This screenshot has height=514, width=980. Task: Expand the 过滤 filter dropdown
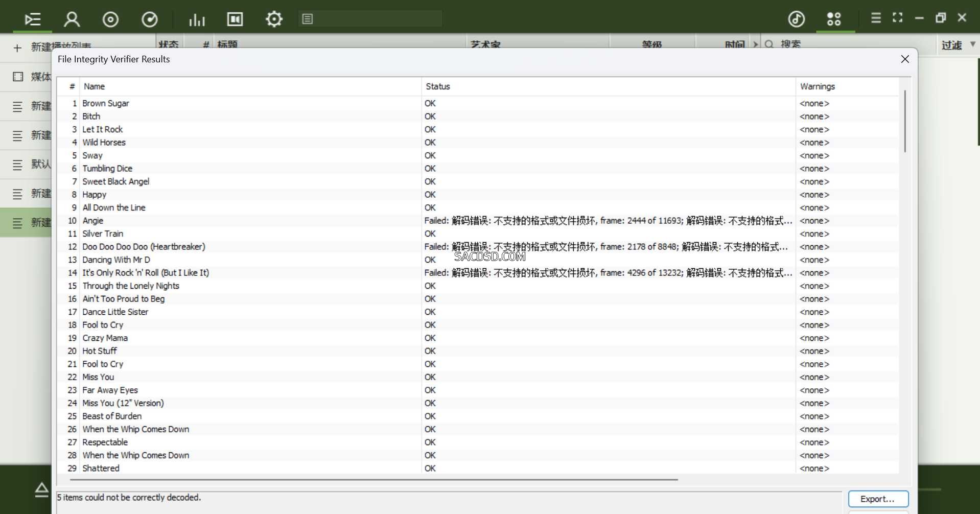click(x=973, y=44)
